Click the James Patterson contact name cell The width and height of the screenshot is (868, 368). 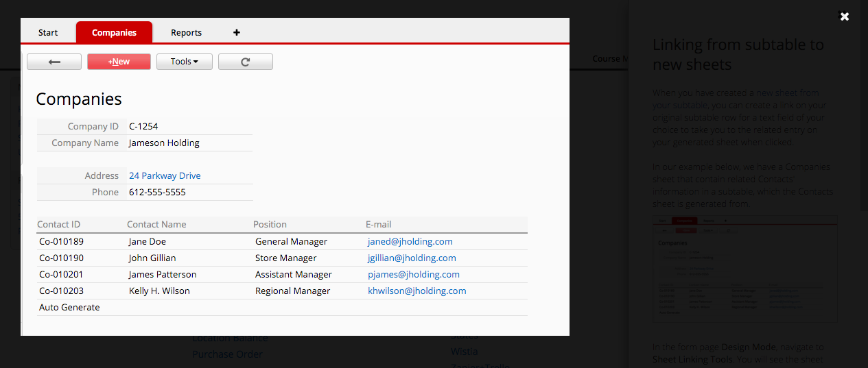[163, 274]
